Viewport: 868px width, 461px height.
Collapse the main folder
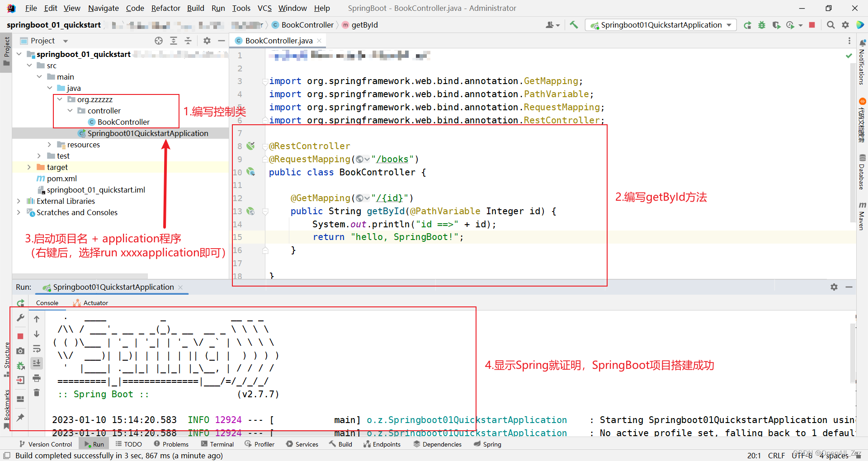(x=39, y=77)
